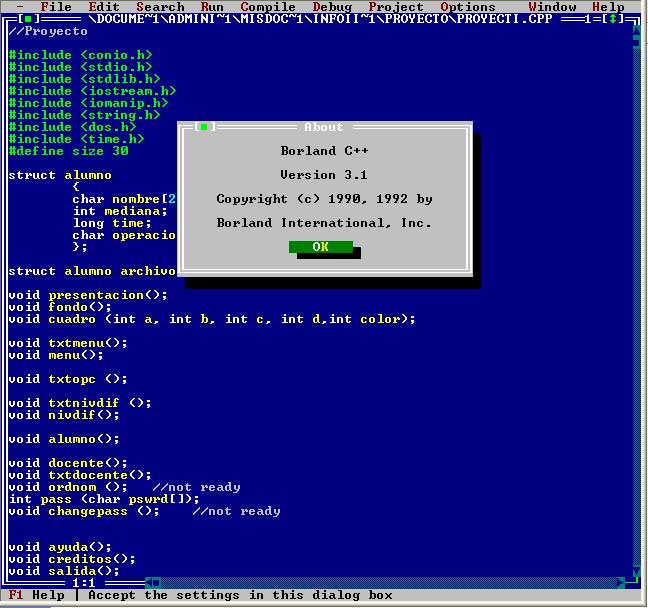Click the 'void menu();' line
Screen dimensions: 648x608
pyautogui.click(x=56, y=355)
